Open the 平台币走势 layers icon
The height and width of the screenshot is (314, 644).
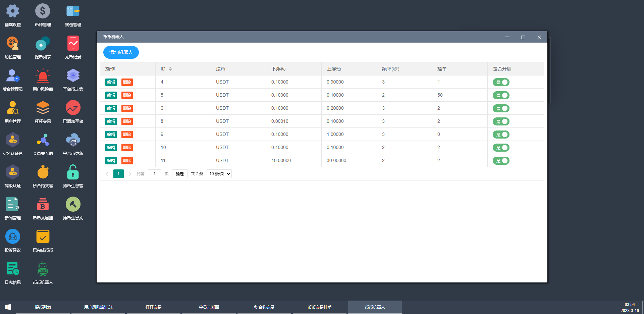coord(73,76)
